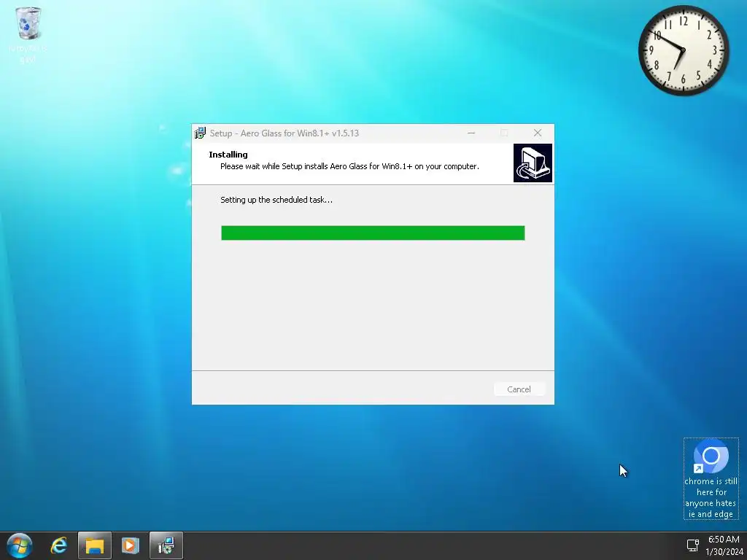
Task: Click the taskbar time showing 6:50 AM
Action: click(724, 539)
